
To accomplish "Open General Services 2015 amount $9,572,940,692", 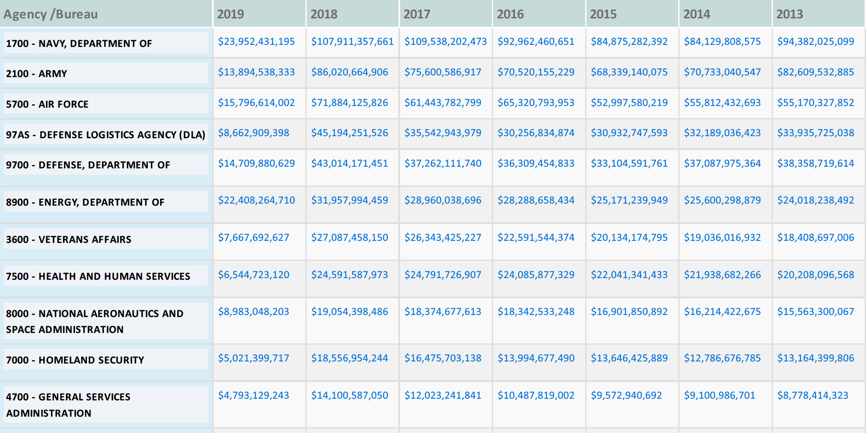I will pyautogui.click(x=626, y=395).
